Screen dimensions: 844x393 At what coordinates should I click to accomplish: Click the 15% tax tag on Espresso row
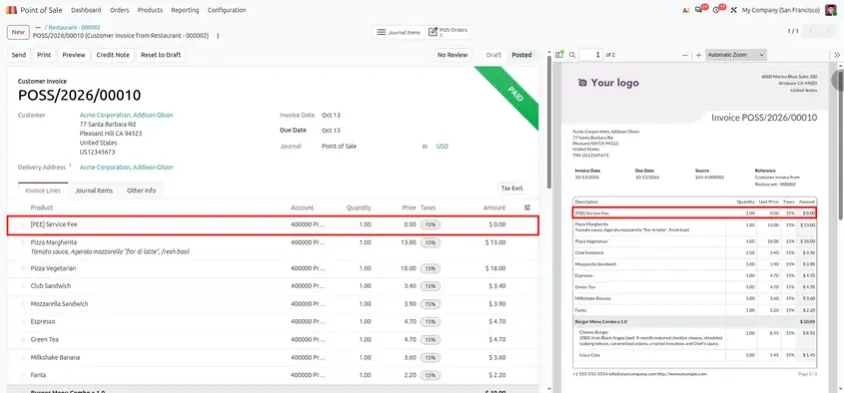tap(430, 322)
